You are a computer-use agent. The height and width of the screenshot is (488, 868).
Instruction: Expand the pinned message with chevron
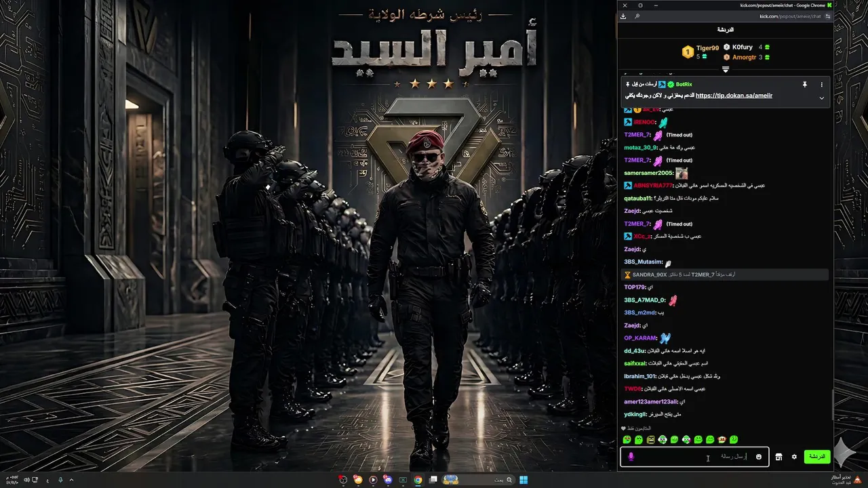click(x=821, y=98)
